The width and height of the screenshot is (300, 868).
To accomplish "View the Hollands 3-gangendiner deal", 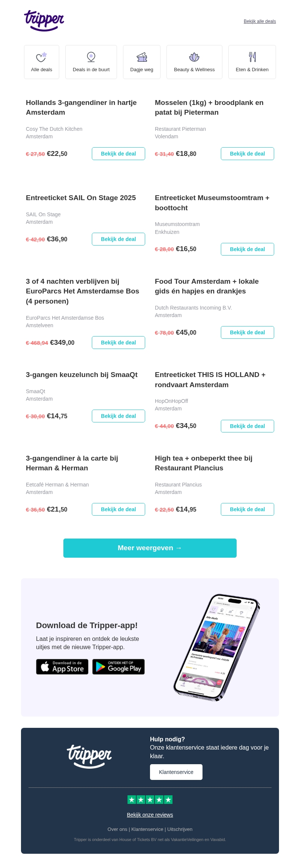I will point(118,154).
